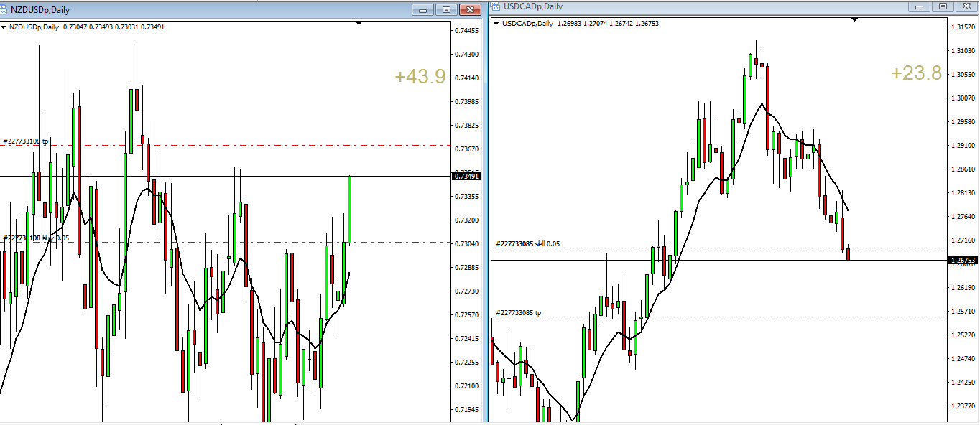Click price scale value 1.28130
980x425 pixels.
[x=963, y=193]
